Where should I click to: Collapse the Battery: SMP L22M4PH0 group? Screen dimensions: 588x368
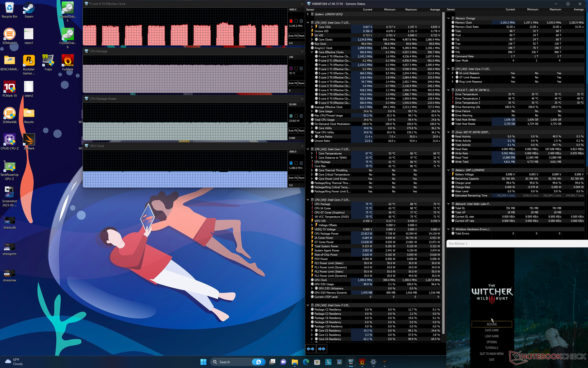coord(448,170)
